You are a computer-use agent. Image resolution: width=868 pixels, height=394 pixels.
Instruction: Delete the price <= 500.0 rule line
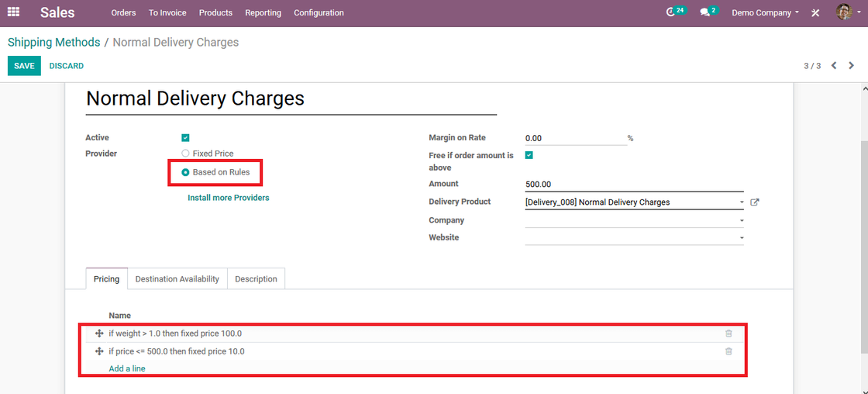click(x=728, y=351)
